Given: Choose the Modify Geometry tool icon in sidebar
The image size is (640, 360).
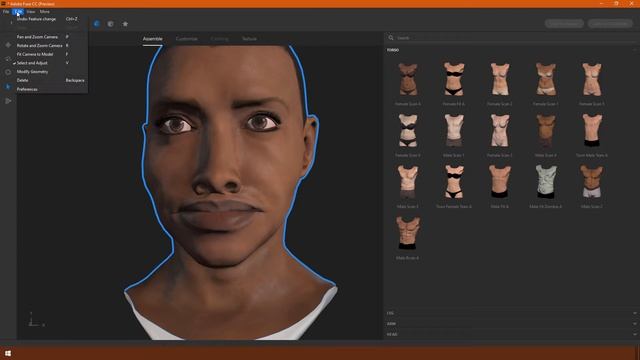Looking at the screenshot, I should pyautogui.click(x=8, y=100).
